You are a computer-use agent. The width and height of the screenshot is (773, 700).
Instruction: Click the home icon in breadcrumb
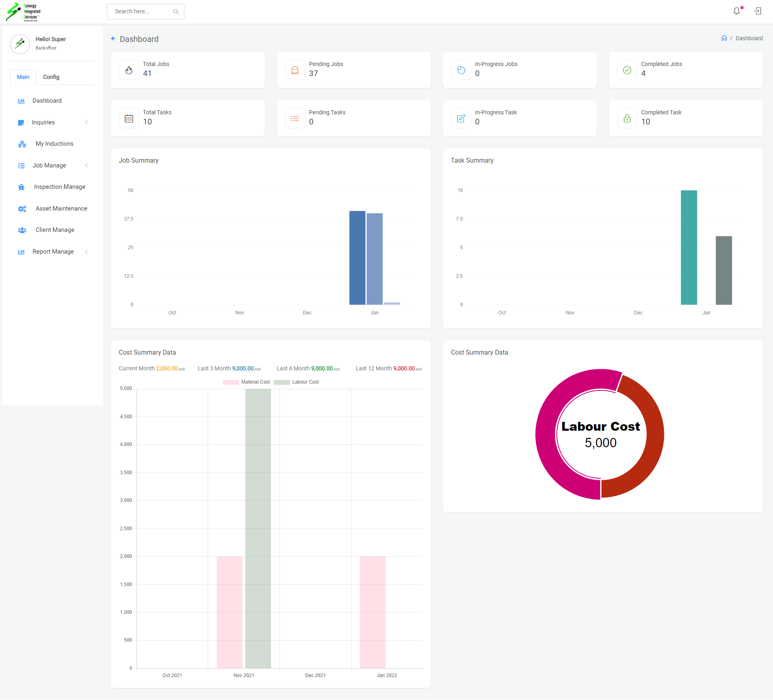coord(724,38)
